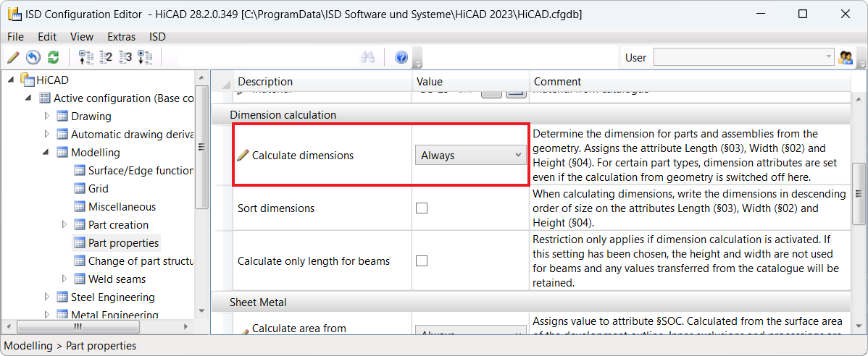Select Change of part structure tree item

[141, 260]
